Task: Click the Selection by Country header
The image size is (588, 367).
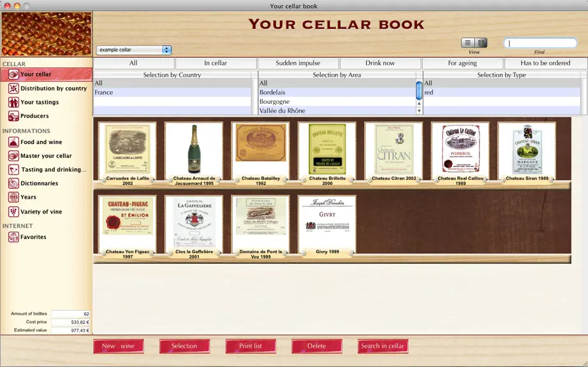Action: click(172, 75)
